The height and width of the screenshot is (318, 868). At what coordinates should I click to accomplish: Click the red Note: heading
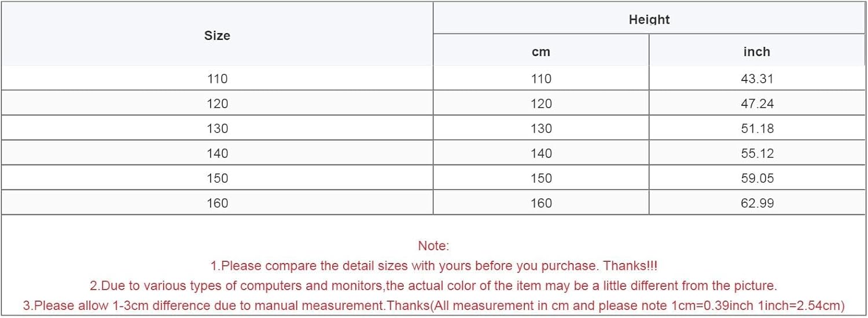(433, 246)
